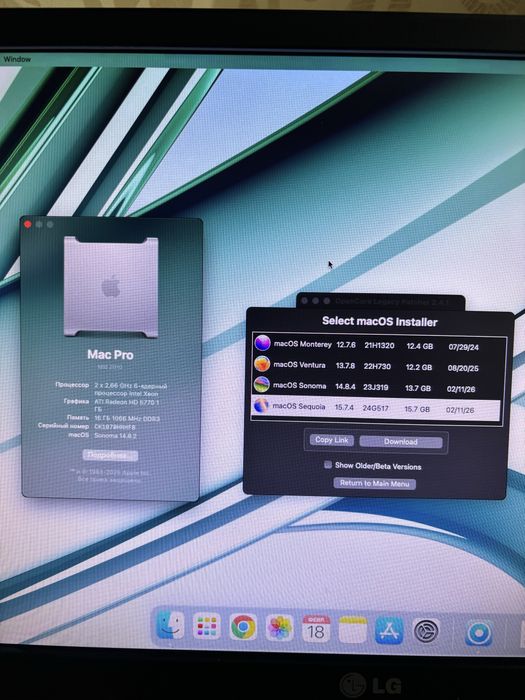Open Finder from the Dock

pyautogui.click(x=170, y=626)
